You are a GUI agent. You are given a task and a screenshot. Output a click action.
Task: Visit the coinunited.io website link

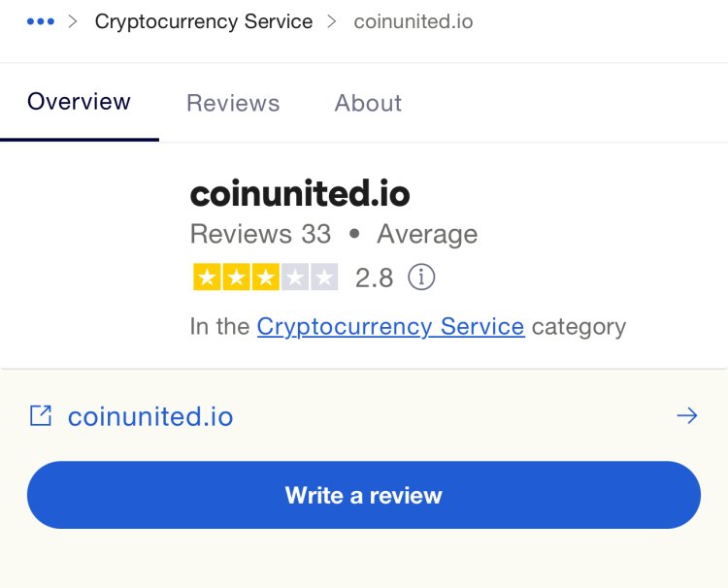[x=150, y=416]
